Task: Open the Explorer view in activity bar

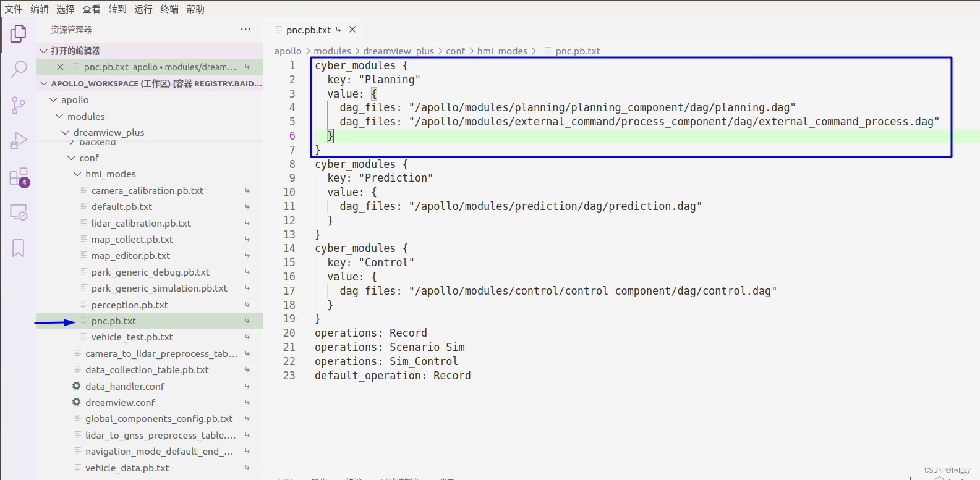Action: click(19, 34)
